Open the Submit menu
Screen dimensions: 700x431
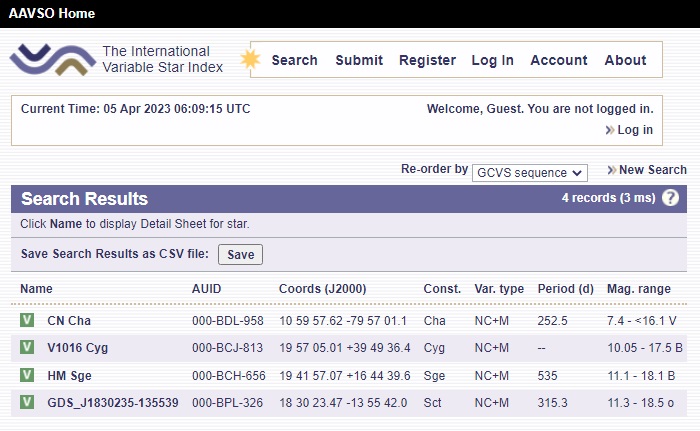click(359, 60)
